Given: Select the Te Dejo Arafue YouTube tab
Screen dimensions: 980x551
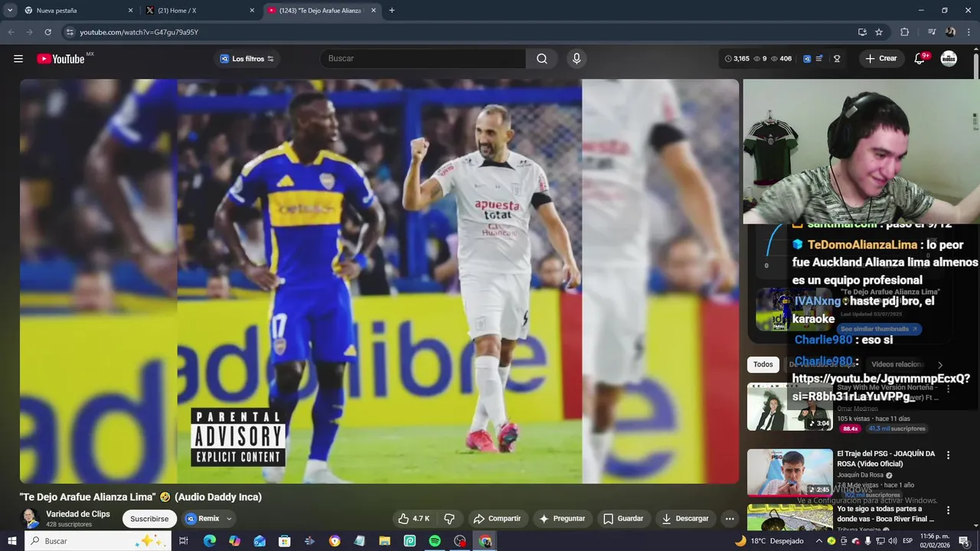Looking at the screenshot, I should coord(322,11).
